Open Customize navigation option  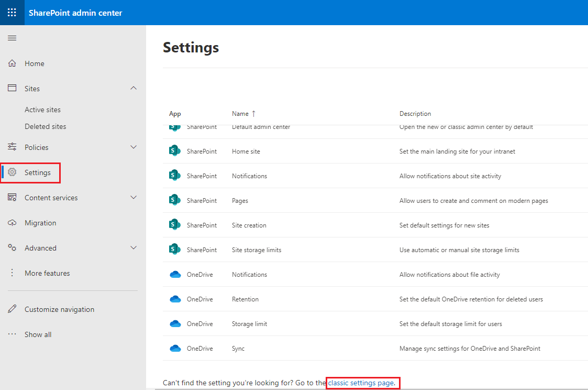[x=60, y=309]
